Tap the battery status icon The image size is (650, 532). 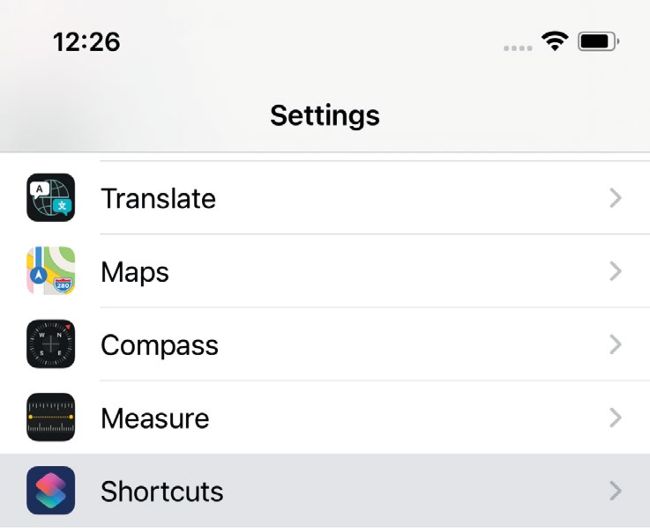pos(599,41)
